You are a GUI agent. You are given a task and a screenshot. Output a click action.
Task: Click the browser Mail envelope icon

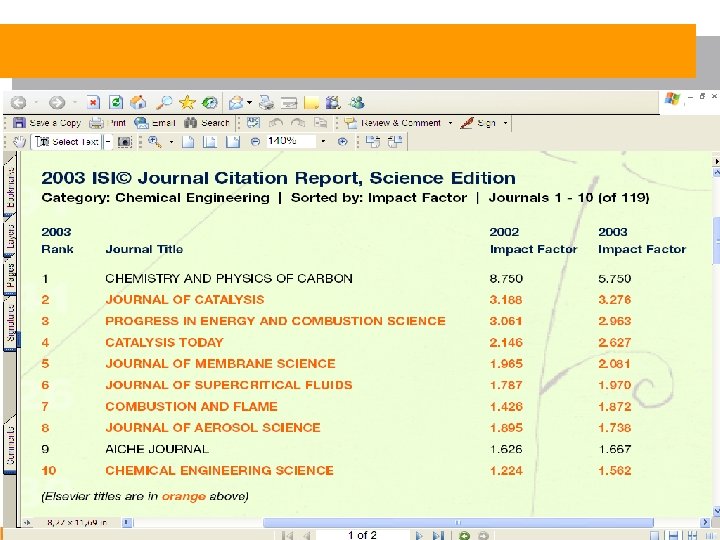click(236, 102)
